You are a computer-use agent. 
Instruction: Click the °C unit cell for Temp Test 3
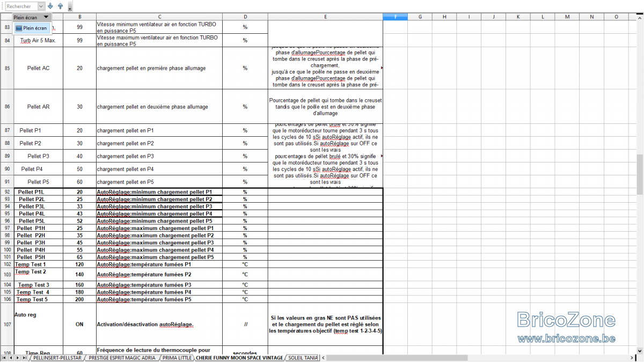[x=245, y=285]
